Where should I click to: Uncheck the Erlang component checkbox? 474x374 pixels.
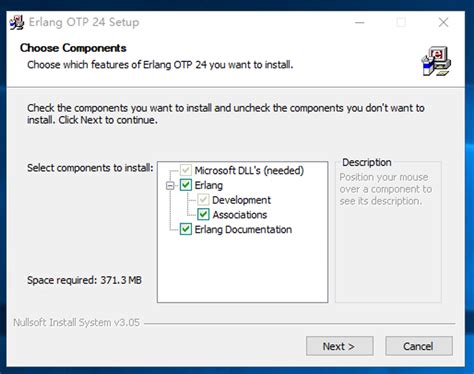pos(186,185)
